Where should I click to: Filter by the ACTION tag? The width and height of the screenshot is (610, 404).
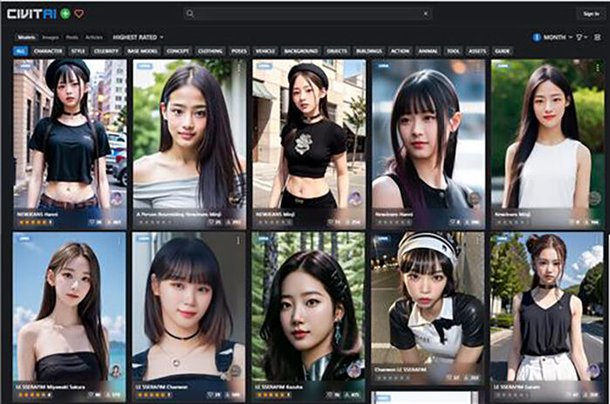tap(400, 51)
